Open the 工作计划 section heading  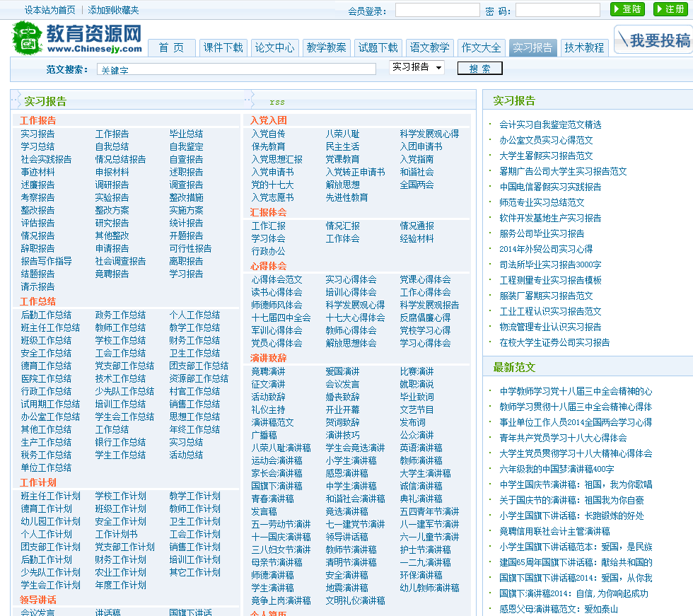[38, 482]
